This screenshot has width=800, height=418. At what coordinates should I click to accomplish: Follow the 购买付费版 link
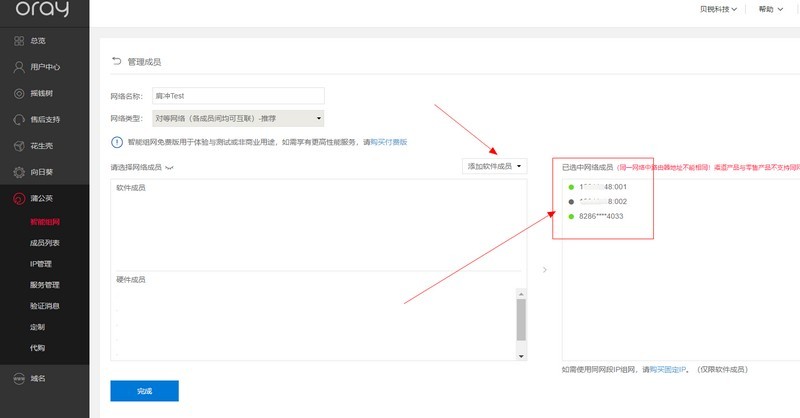pos(389,142)
